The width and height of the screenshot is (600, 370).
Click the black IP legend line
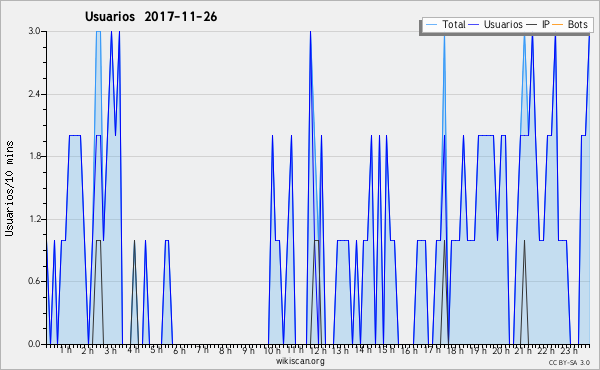(532, 25)
